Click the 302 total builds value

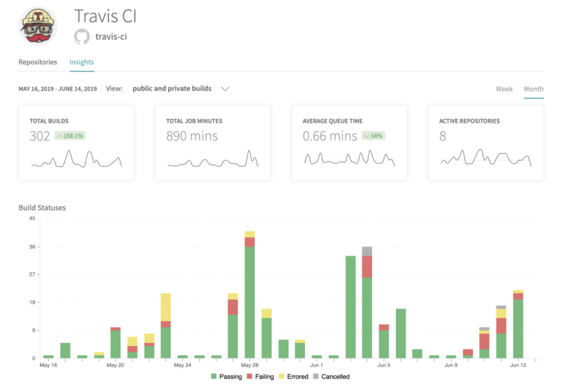40,136
